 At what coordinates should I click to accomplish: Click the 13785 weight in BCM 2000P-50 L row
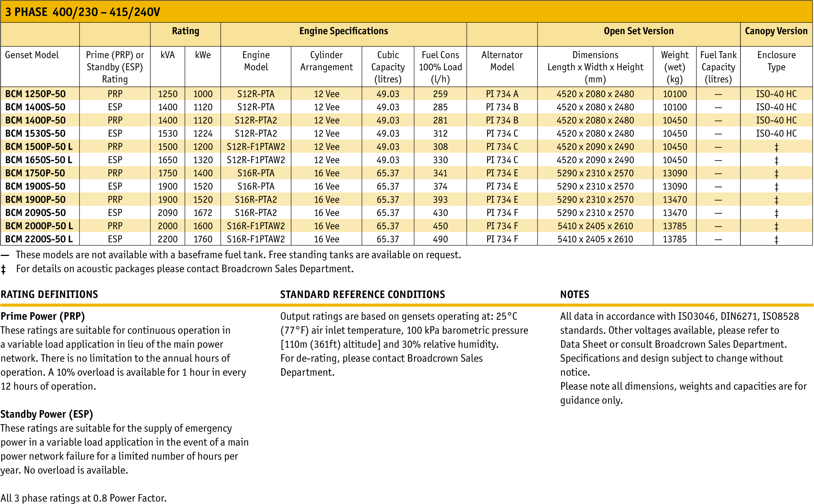click(674, 226)
